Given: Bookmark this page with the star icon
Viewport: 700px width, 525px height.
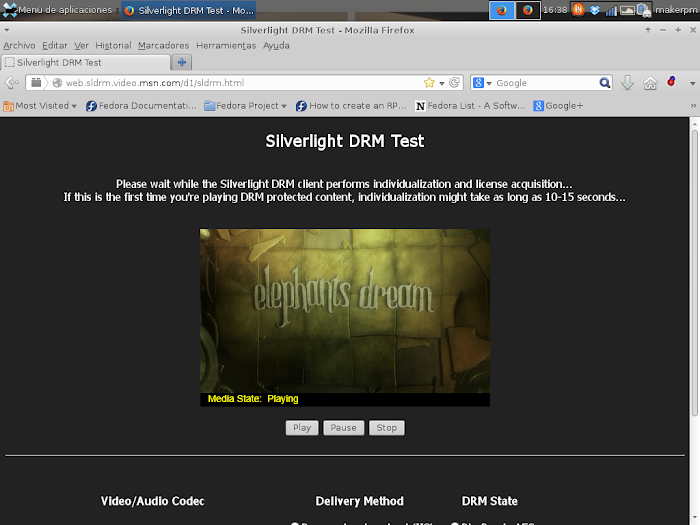Looking at the screenshot, I should click(x=429, y=83).
